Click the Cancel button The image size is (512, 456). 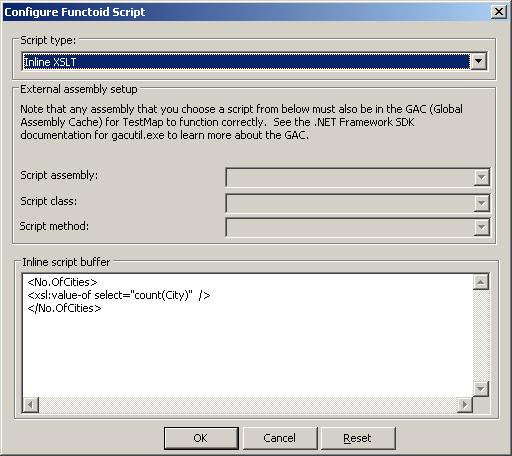coord(279,438)
